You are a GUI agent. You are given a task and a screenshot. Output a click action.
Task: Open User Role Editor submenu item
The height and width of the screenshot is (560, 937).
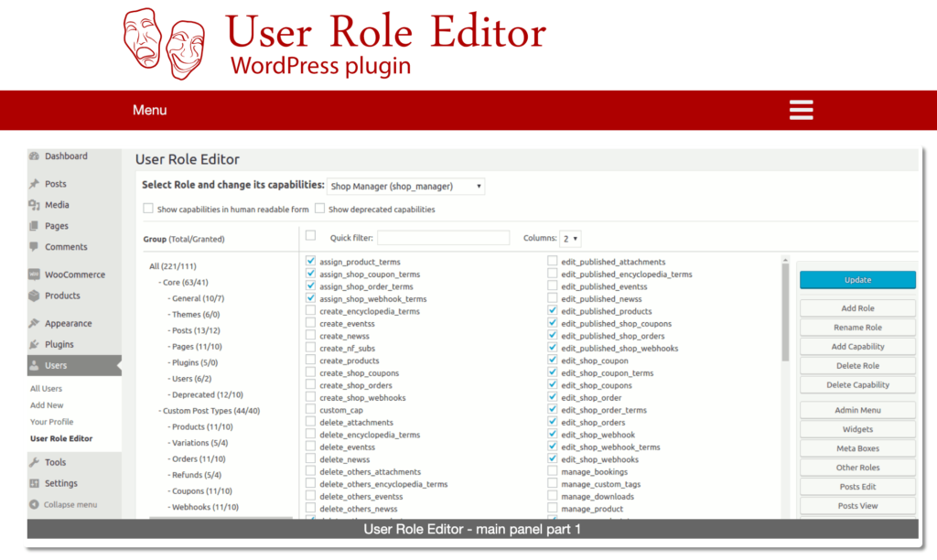click(x=61, y=438)
